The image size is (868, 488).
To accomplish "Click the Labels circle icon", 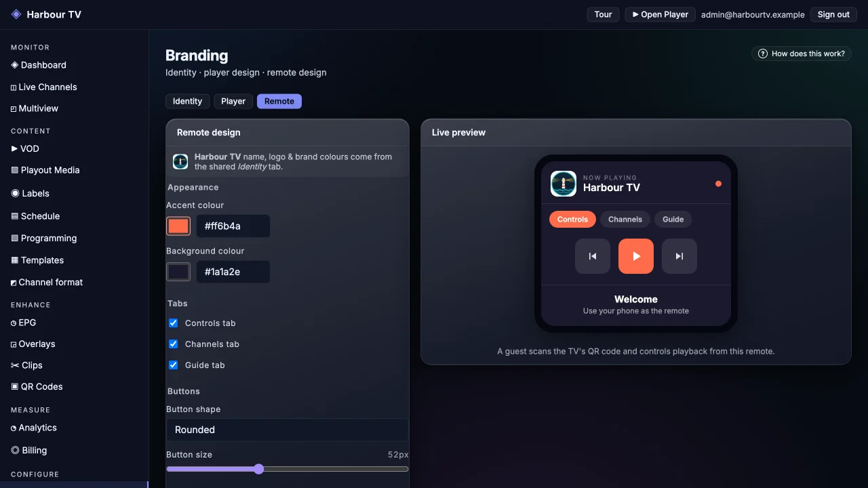I will tap(15, 193).
